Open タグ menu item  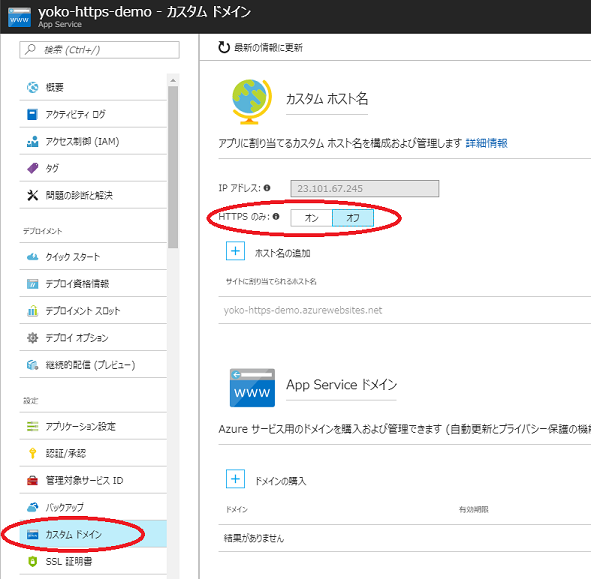[93, 168]
